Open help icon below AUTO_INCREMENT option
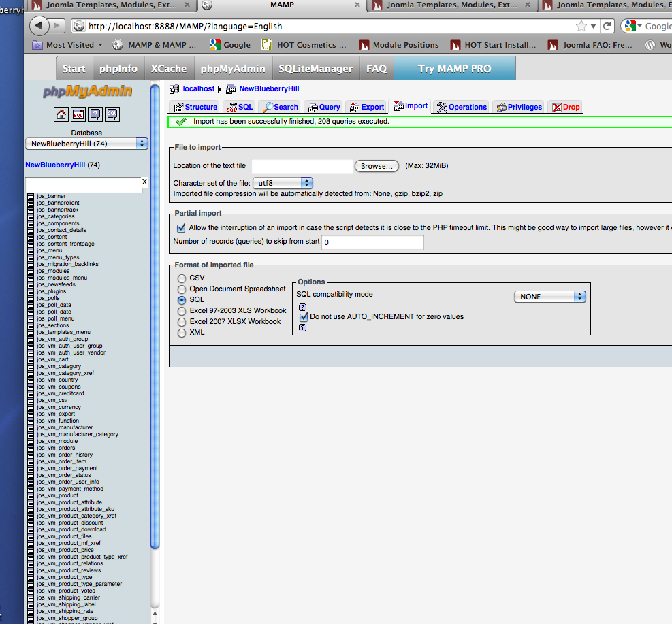The height and width of the screenshot is (624, 672). (x=302, y=327)
